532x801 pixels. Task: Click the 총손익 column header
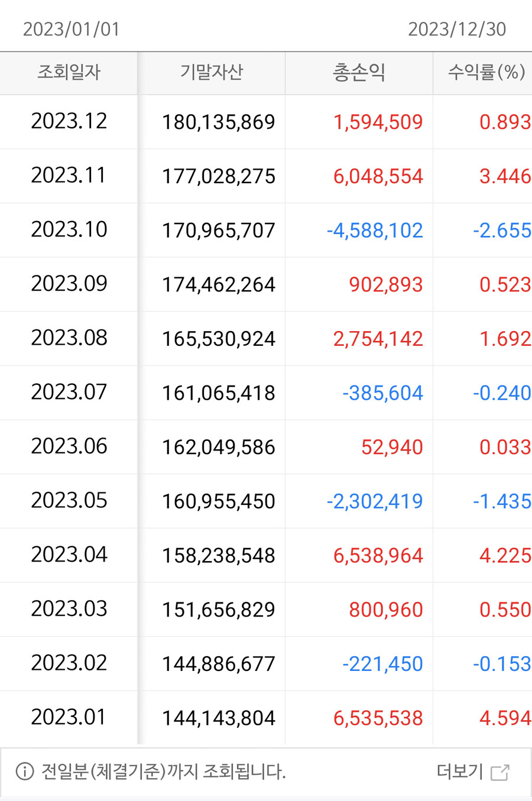359,72
